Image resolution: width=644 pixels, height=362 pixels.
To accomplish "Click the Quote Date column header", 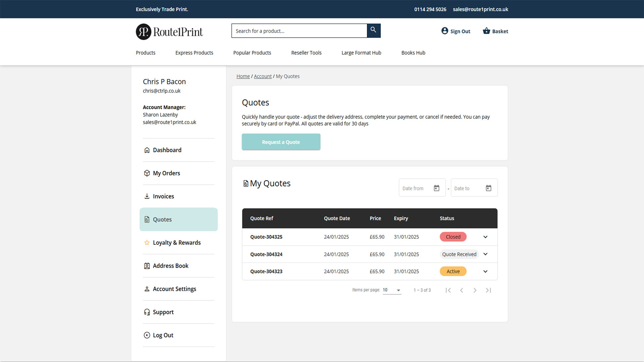I will coord(337,218).
